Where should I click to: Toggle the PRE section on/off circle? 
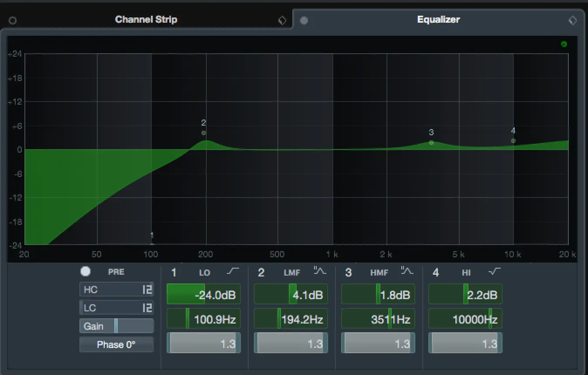(85, 272)
